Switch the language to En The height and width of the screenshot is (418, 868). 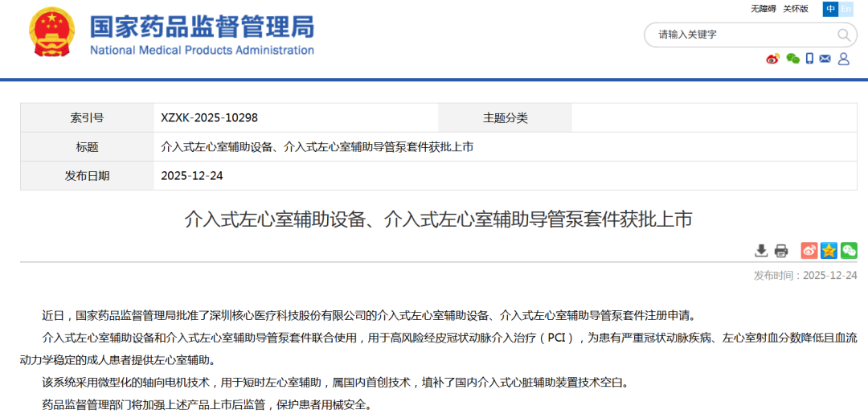[x=845, y=9]
